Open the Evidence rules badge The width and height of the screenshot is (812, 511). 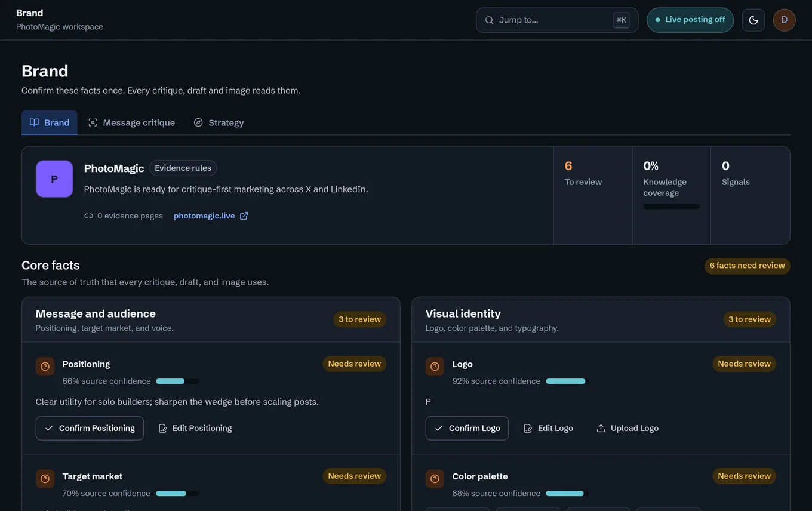(x=183, y=168)
